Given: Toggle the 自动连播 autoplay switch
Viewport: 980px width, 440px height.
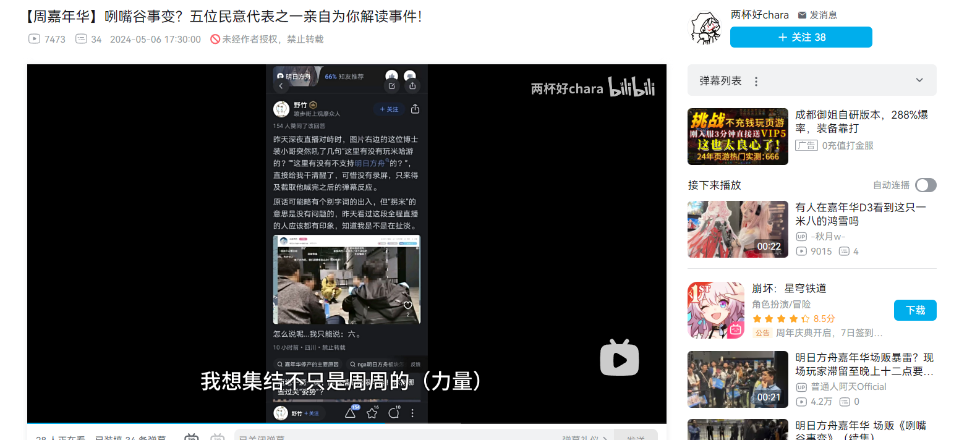Looking at the screenshot, I should (926, 185).
